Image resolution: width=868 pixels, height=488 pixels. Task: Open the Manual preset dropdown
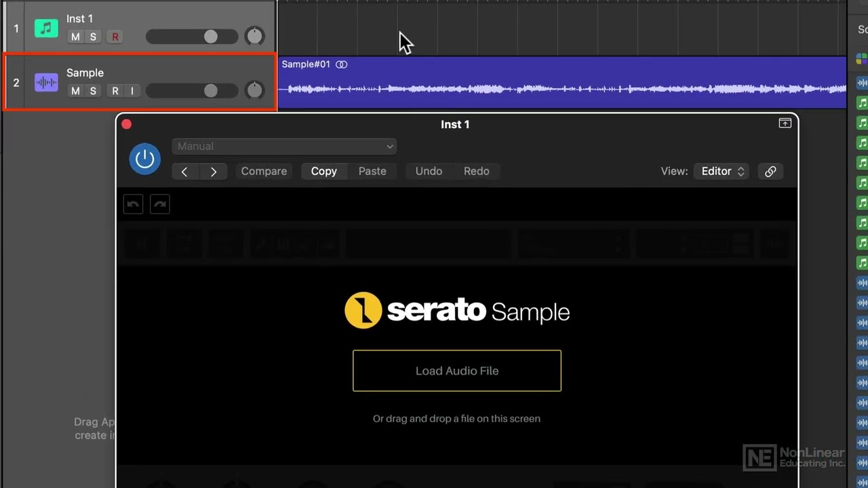[x=283, y=146]
